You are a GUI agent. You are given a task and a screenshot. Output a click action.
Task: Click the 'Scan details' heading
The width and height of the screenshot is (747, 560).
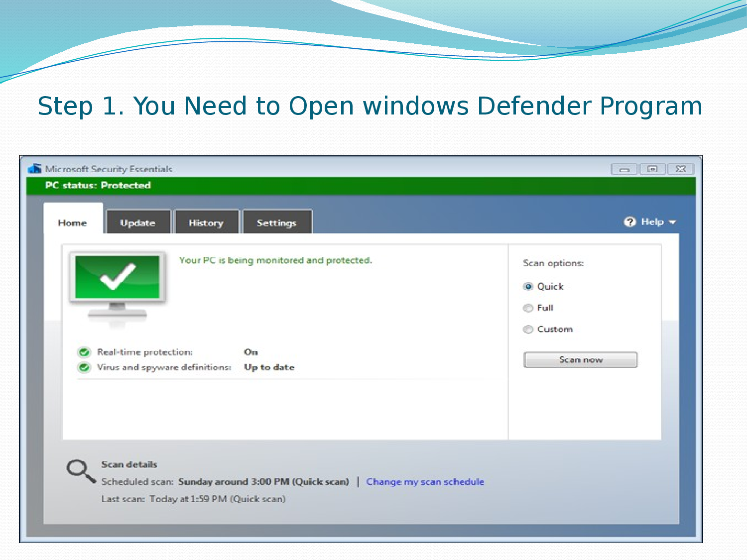[129, 464]
